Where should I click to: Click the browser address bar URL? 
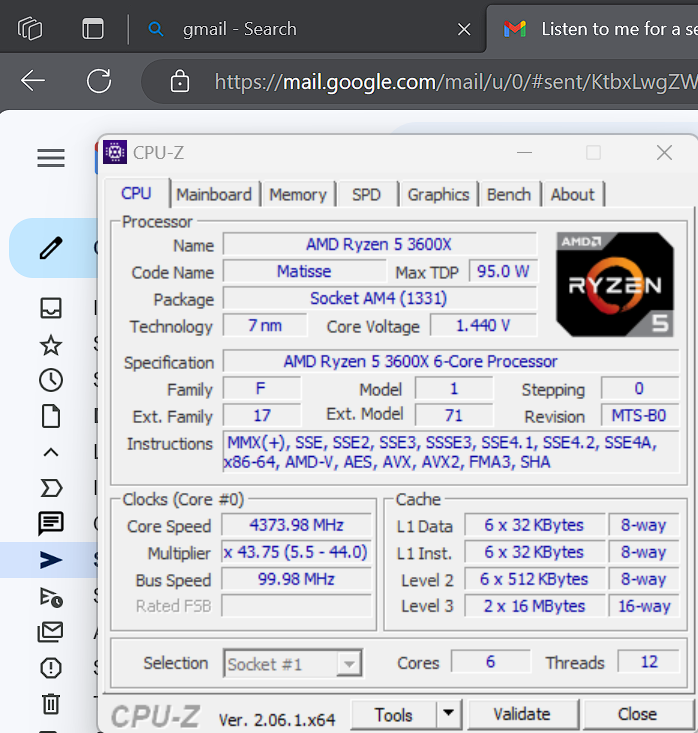[x=450, y=81]
